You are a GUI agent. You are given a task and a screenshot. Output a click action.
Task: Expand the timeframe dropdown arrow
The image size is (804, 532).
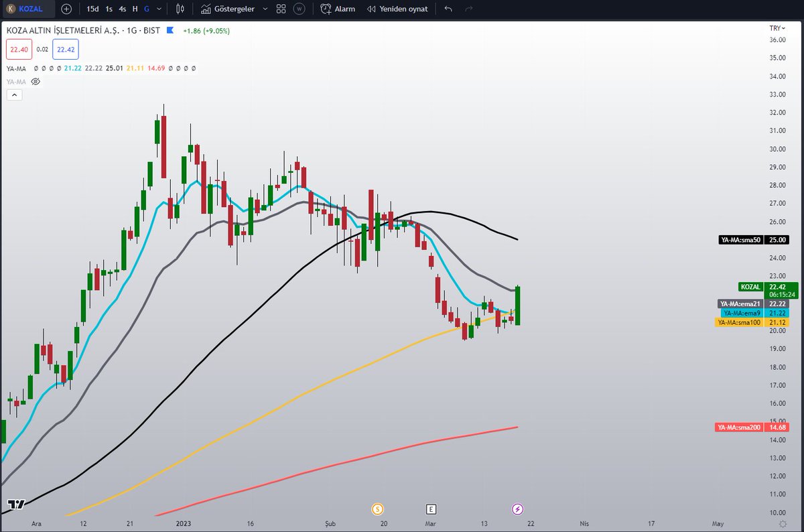coord(161,9)
